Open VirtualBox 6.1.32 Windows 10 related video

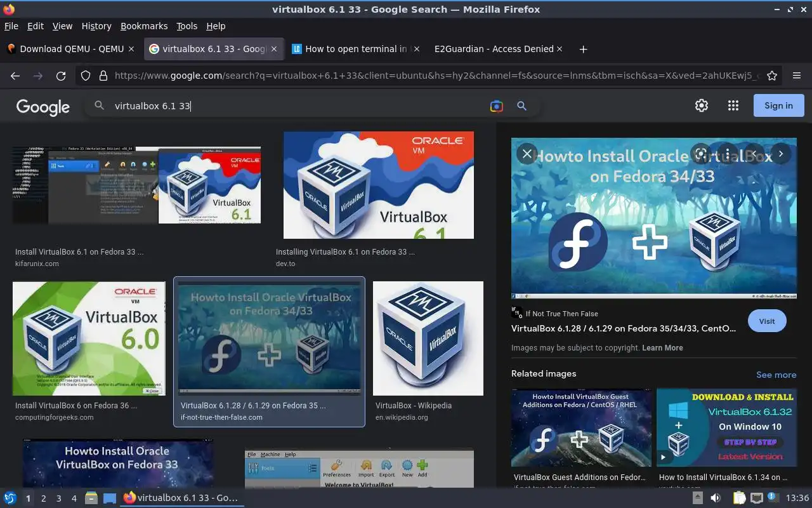coord(727,428)
